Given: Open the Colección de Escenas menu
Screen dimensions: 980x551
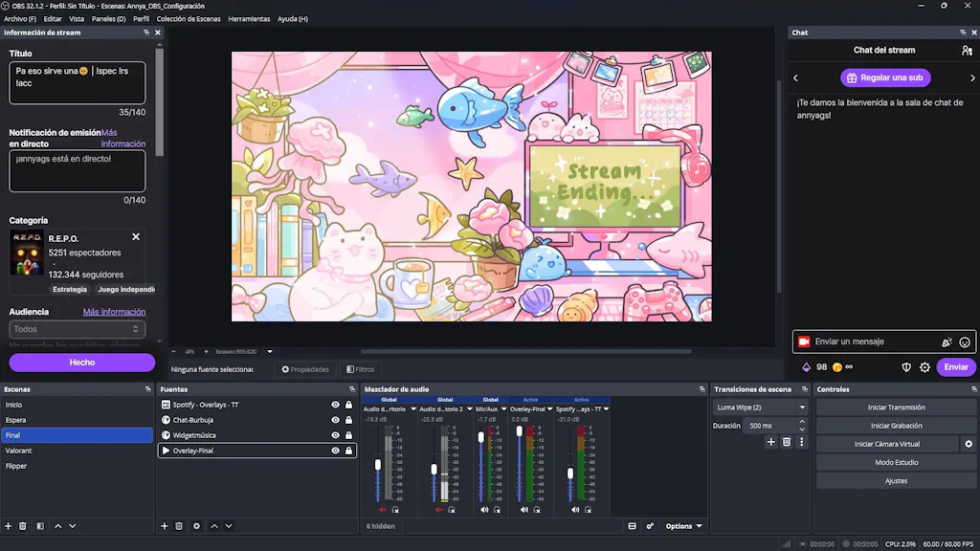Looking at the screenshot, I should click(x=189, y=19).
